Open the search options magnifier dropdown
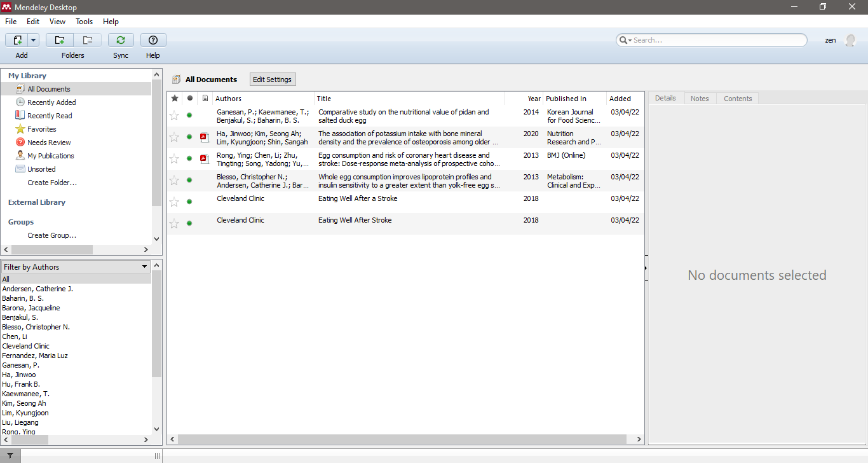 tap(625, 40)
